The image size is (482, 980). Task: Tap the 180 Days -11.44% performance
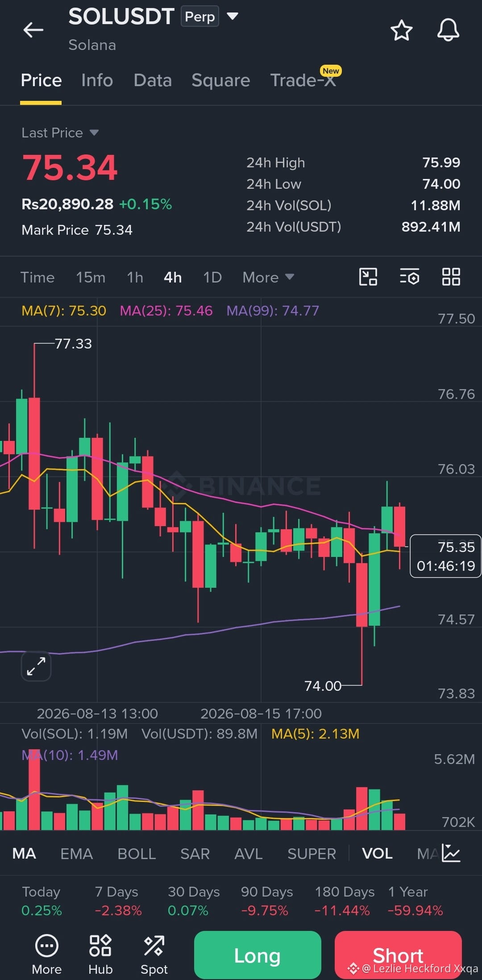pos(344,901)
